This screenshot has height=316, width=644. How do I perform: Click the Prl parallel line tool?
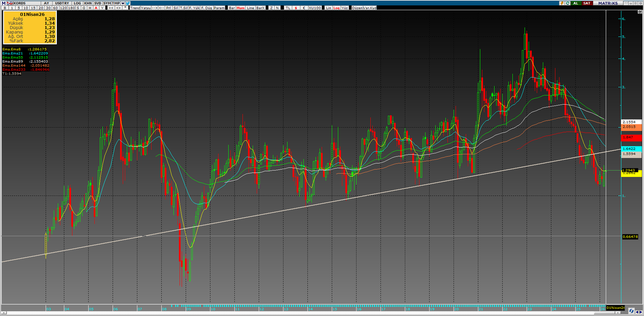pyautogui.click(x=169, y=8)
